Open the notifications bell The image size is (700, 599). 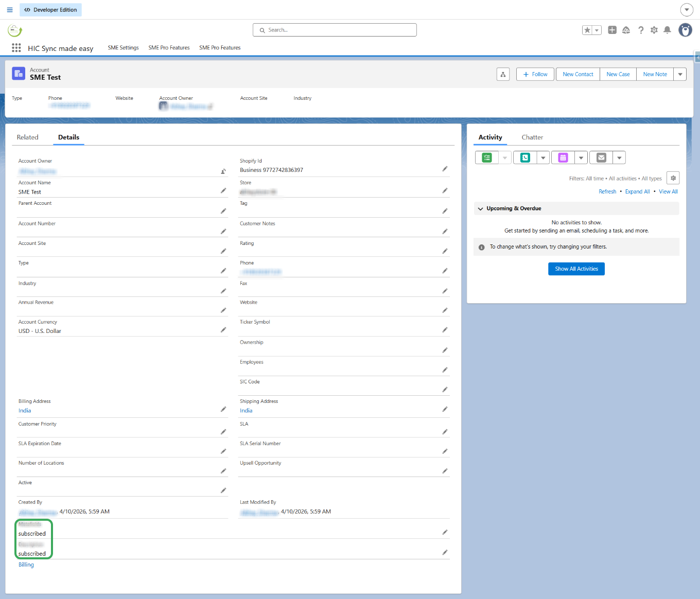click(667, 30)
